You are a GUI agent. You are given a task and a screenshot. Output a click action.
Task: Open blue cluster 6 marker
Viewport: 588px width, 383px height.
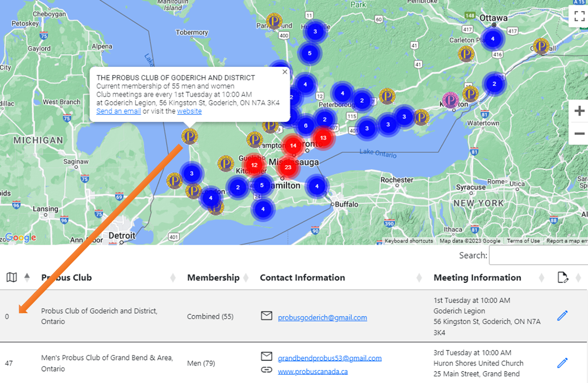coord(305,125)
